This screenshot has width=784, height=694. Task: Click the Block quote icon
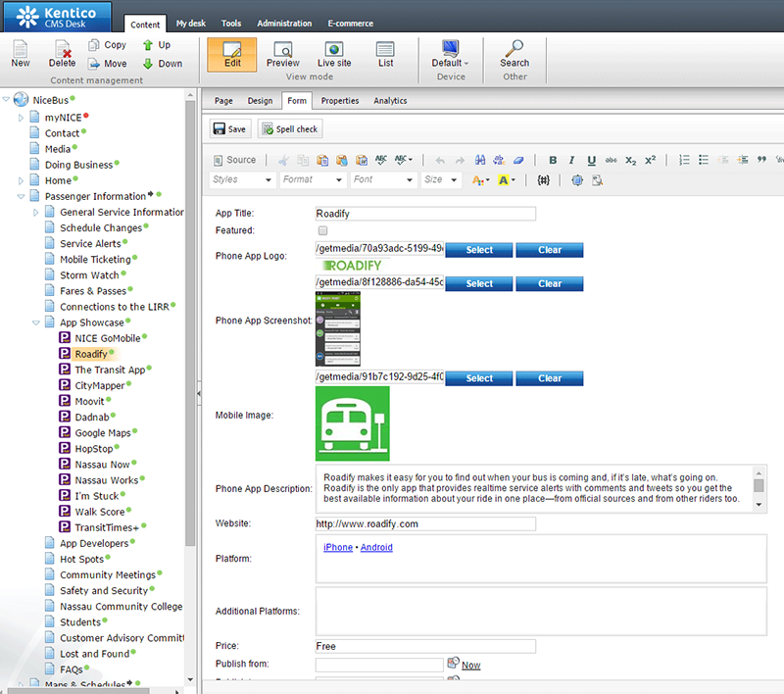(x=761, y=160)
